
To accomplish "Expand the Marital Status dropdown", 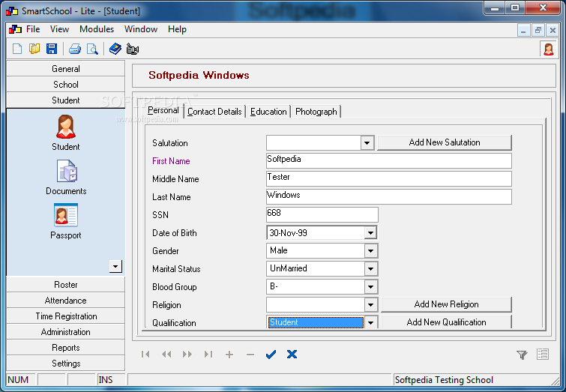I will click(x=371, y=268).
